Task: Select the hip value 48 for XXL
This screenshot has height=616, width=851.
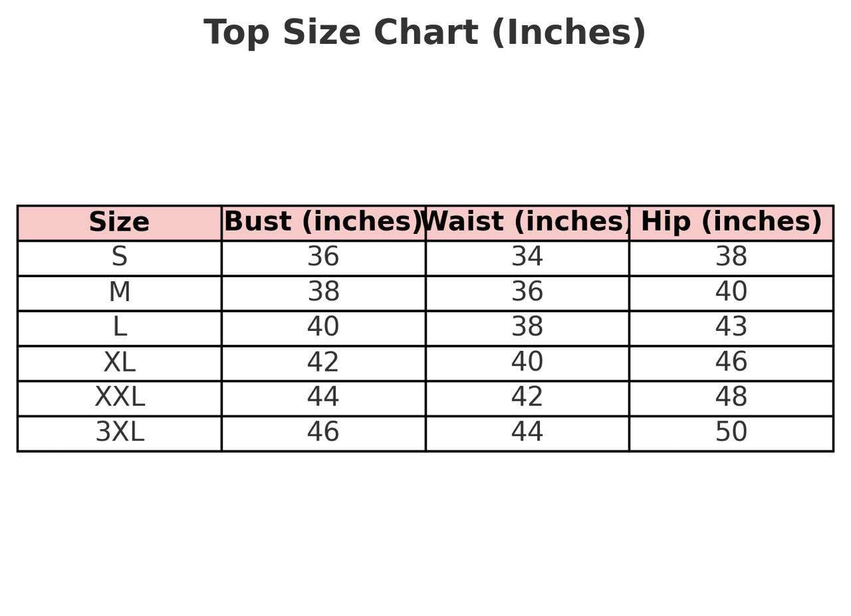Action: tap(731, 398)
